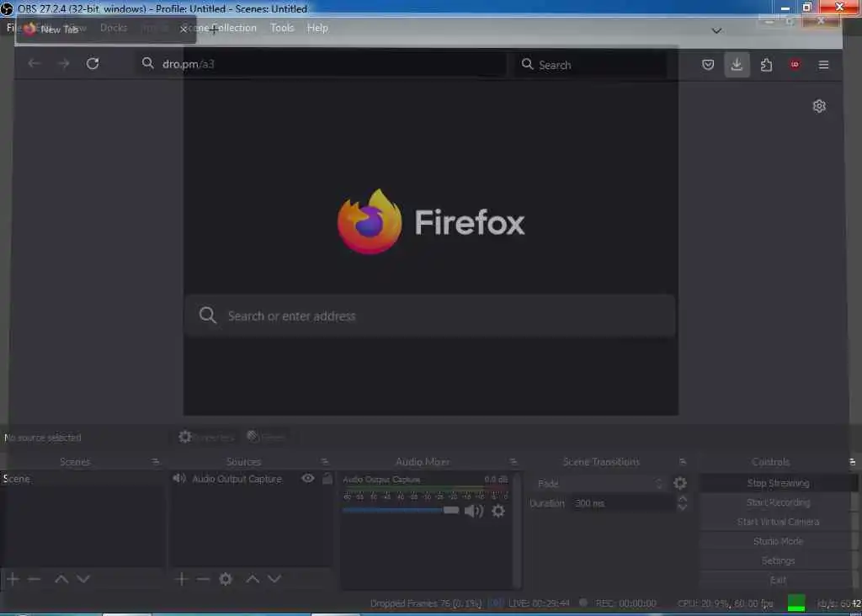Click the green bitrate indicator square

(796, 603)
